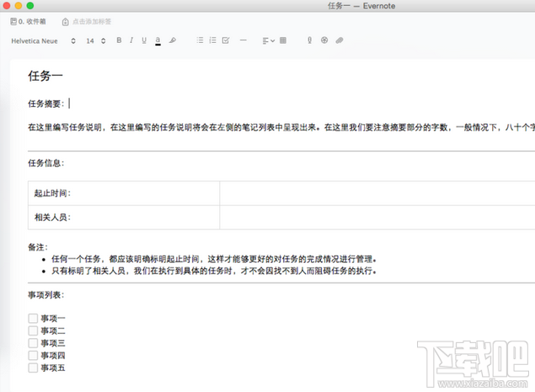
Task: Click the 任务信息: heading
Action: [46, 164]
